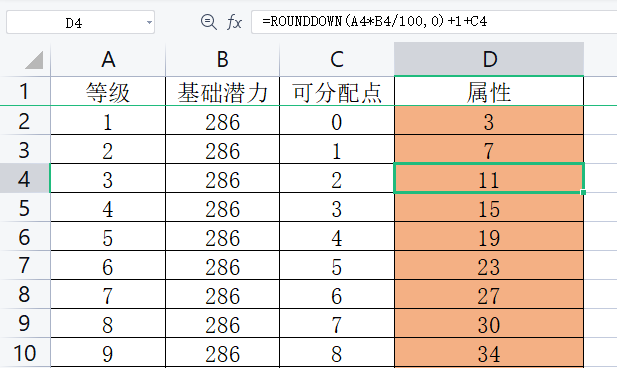Click the Name Box showing D4
The image size is (617, 368).
click(x=80, y=22)
